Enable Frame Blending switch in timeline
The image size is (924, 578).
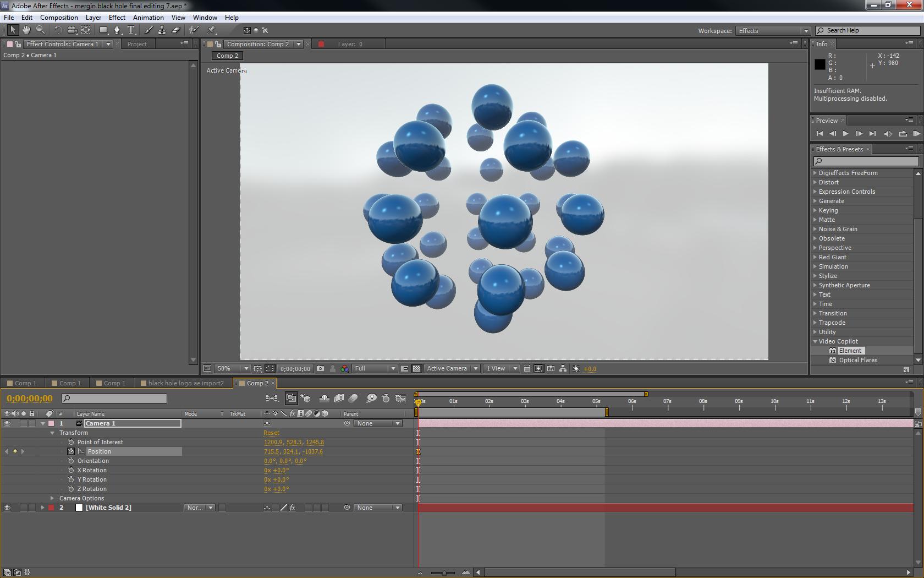click(339, 398)
